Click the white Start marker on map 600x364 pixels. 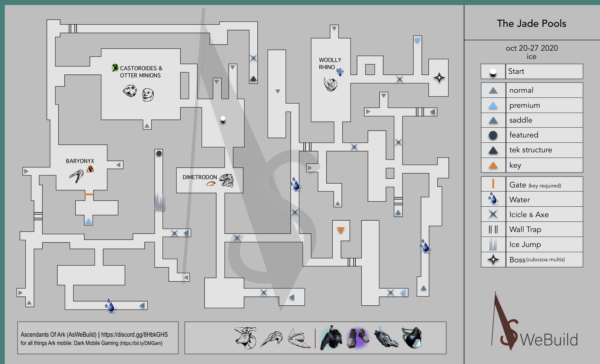[x=223, y=119]
